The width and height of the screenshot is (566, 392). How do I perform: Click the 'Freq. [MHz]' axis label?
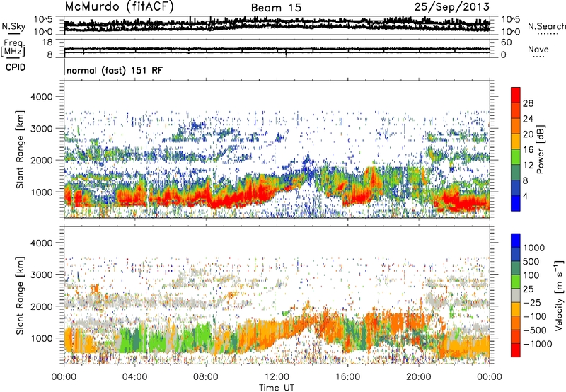click(x=13, y=47)
